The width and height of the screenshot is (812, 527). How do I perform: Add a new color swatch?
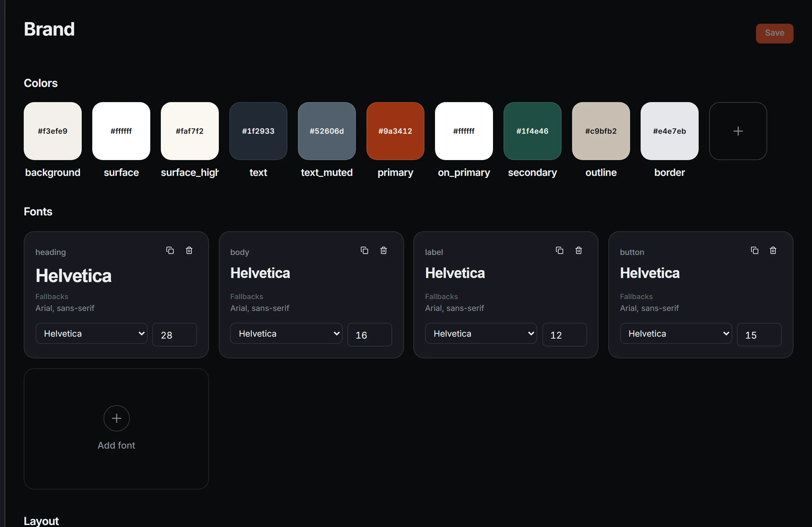(738, 131)
